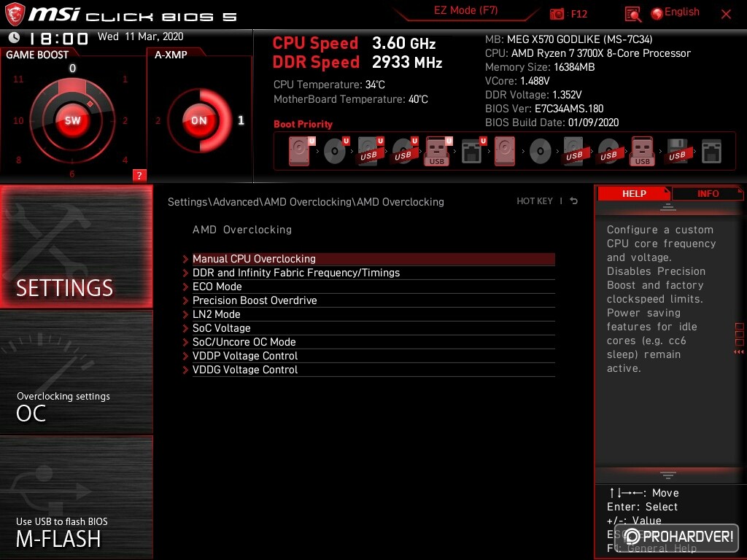
Task: Open the ECO Mode submenu
Action: 373,286
